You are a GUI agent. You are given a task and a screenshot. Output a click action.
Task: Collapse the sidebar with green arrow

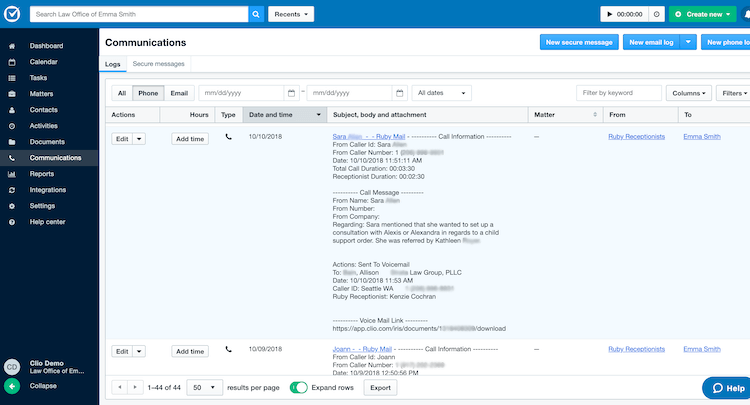coord(12,386)
